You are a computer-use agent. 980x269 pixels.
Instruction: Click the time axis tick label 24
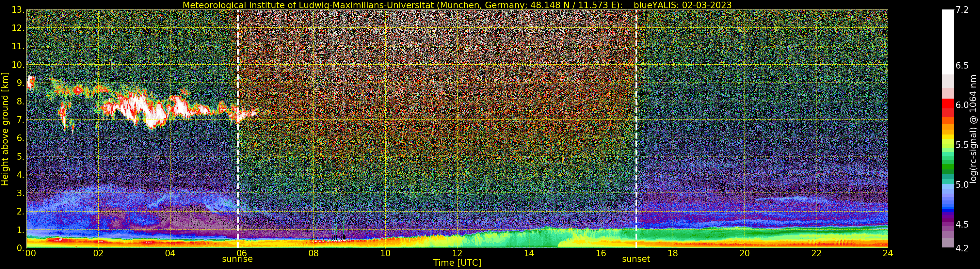(888, 253)
